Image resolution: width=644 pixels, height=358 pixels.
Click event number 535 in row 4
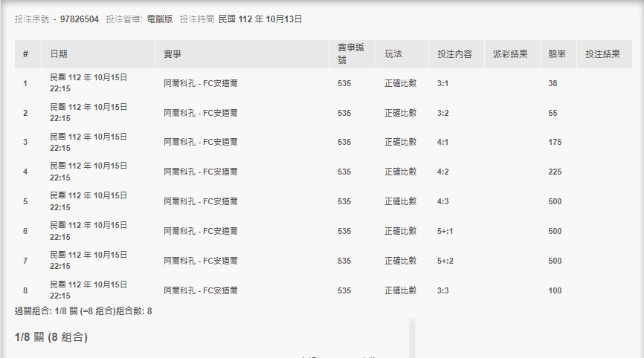click(x=344, y=172)
